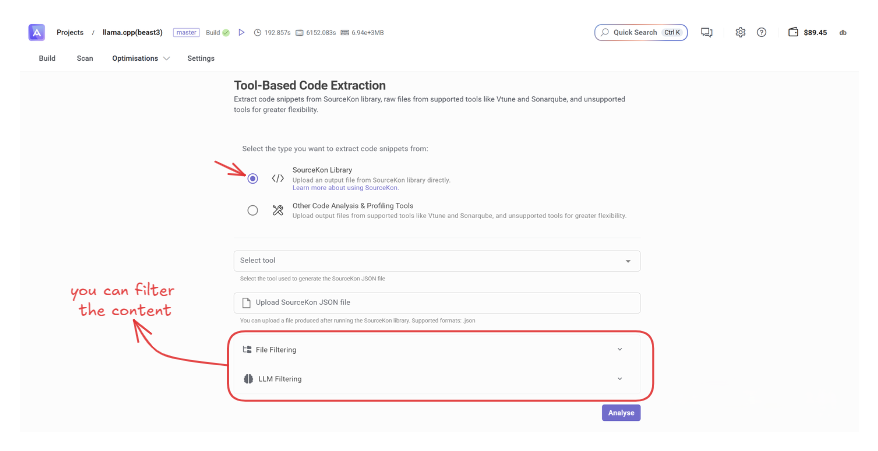Click the app logo icon

37,32
